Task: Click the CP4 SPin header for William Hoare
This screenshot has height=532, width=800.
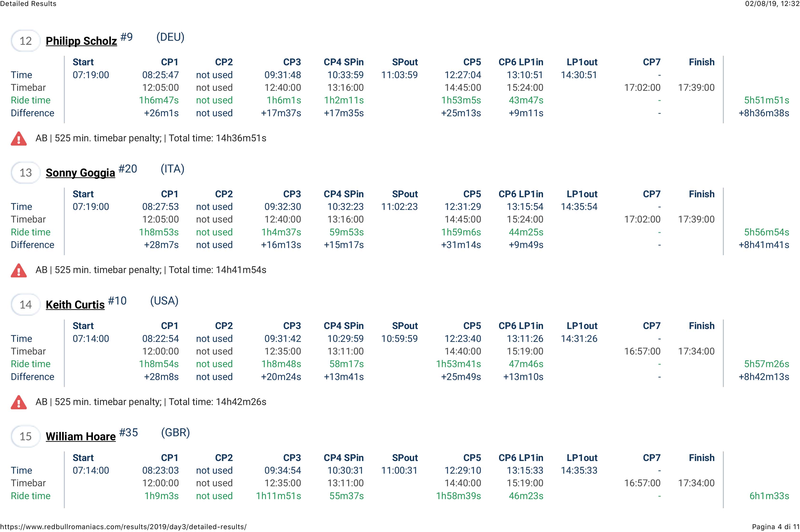Action: 343,458
